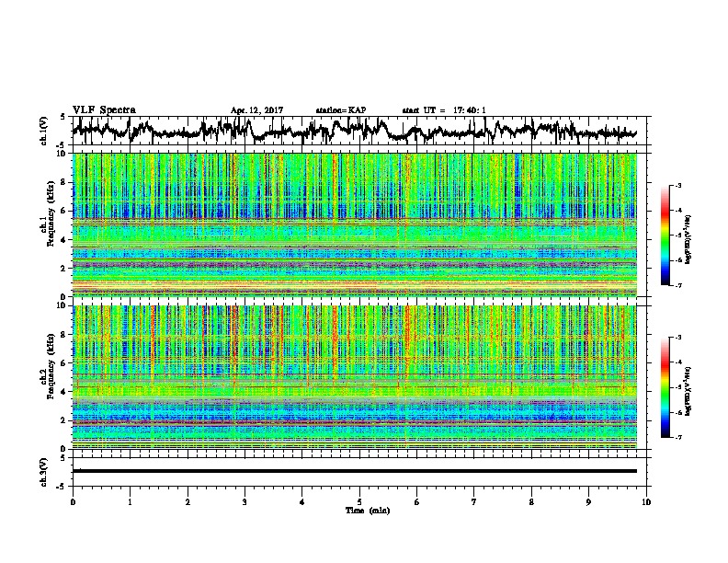
Task: Click the time axis tick label "7"
Action: [474, 502]
